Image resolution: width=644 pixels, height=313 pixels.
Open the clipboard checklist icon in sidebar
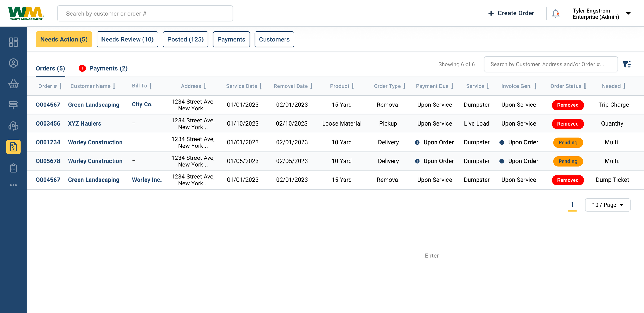(x=13, y=168)
